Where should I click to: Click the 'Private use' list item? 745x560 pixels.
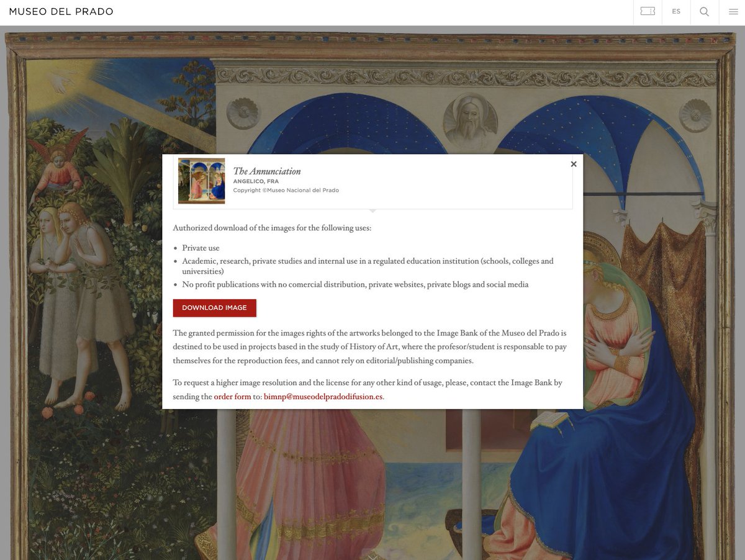pos(201,248)
